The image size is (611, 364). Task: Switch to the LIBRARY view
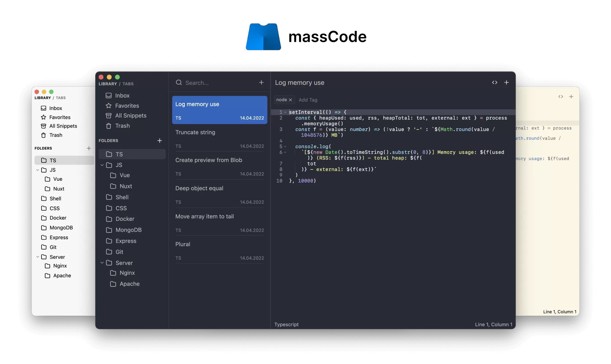click(x=108, y=84)
